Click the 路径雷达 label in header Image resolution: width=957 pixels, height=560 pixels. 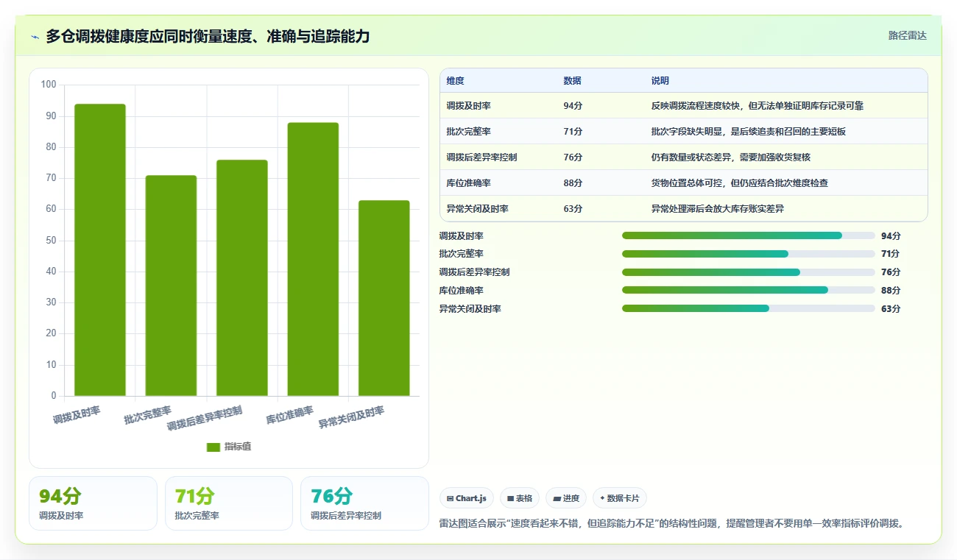(907, 35)
